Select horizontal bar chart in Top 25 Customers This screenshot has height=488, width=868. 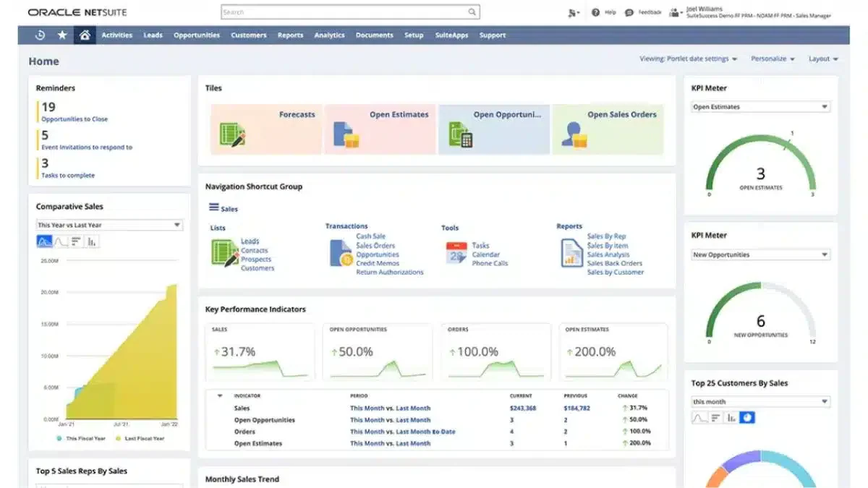715,417
